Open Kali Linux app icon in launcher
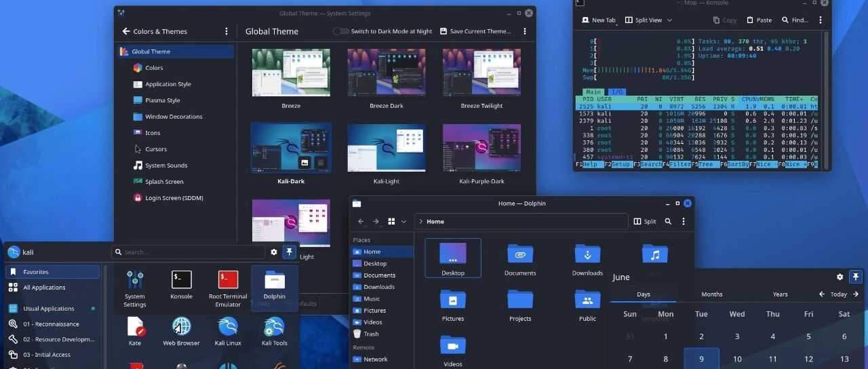 pyautogui.click(x=228, y=331)
